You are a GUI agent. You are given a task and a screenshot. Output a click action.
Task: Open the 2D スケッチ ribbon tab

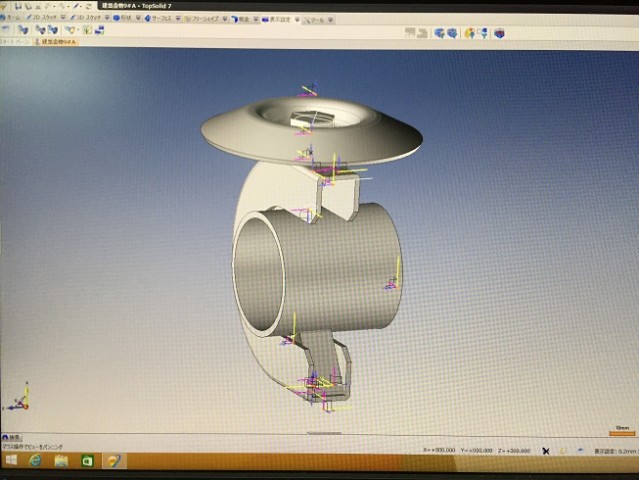42,18
